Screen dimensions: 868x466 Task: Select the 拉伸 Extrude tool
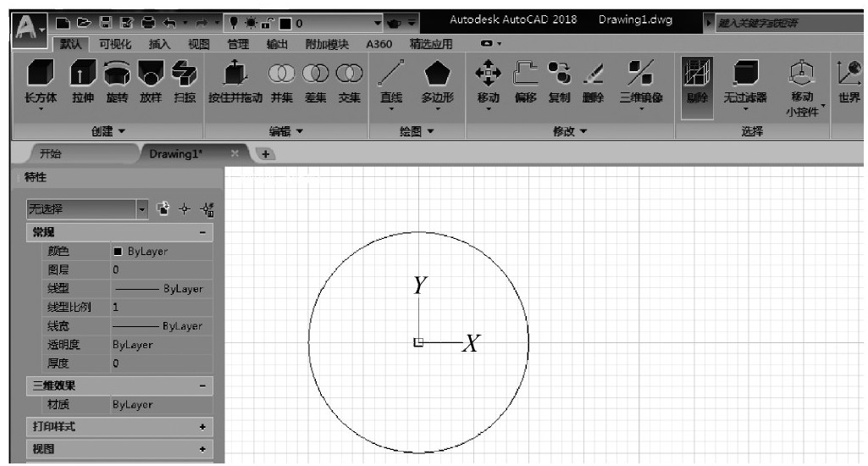(x=83, y=82)
